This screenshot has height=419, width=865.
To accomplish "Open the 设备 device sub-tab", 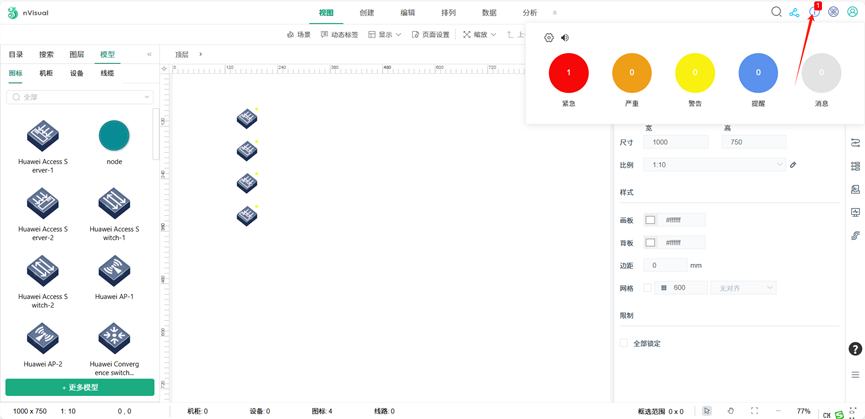I will pos(77,73).
